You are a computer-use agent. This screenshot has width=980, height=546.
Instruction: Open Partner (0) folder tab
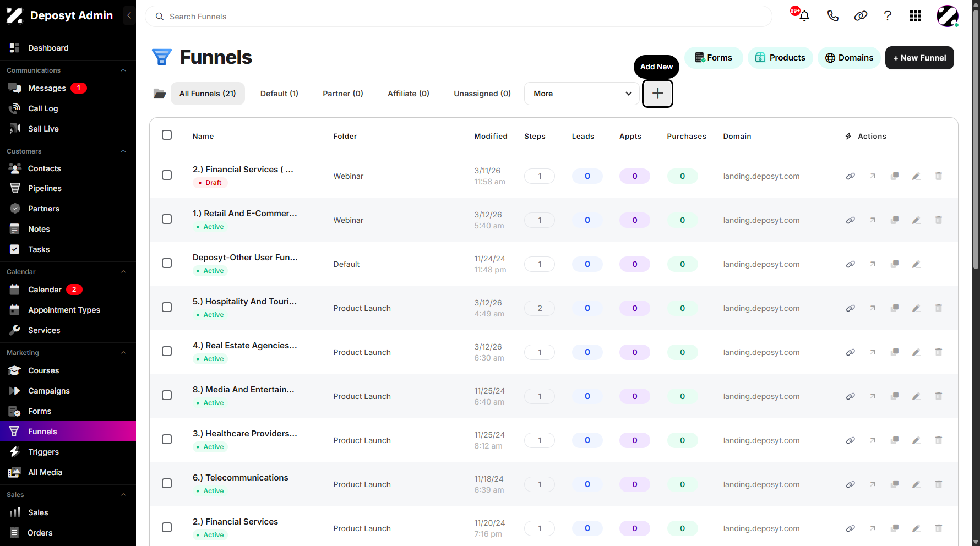(x=343, y=94)
